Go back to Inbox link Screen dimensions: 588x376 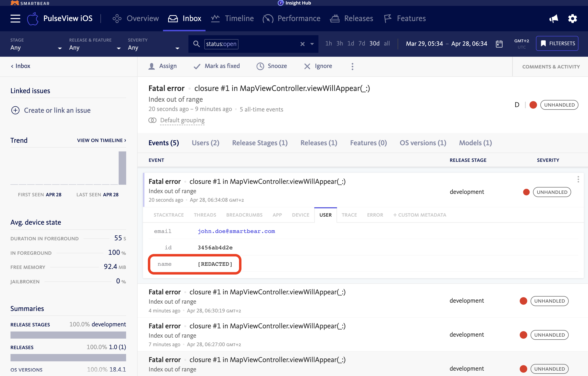(x=21, y=66)
